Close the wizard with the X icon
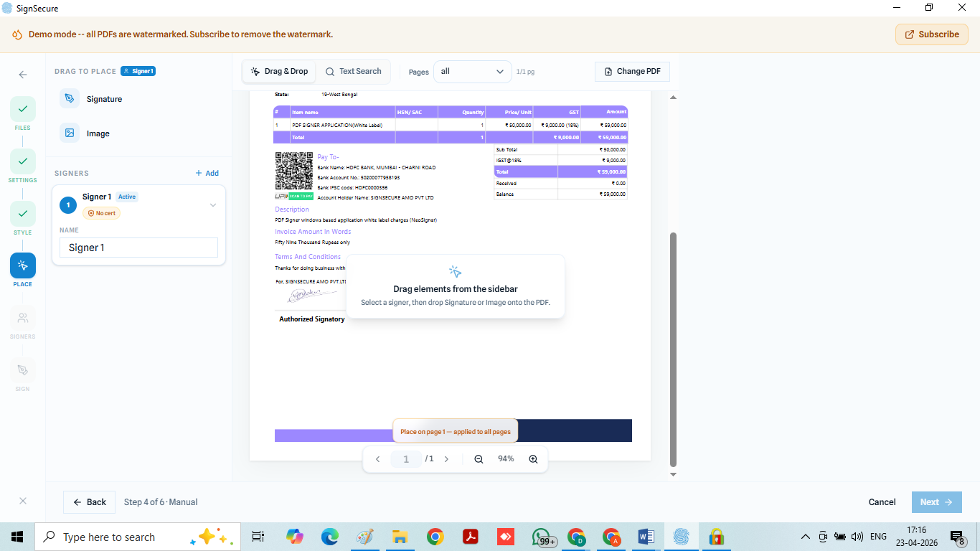 coord(23,501)
